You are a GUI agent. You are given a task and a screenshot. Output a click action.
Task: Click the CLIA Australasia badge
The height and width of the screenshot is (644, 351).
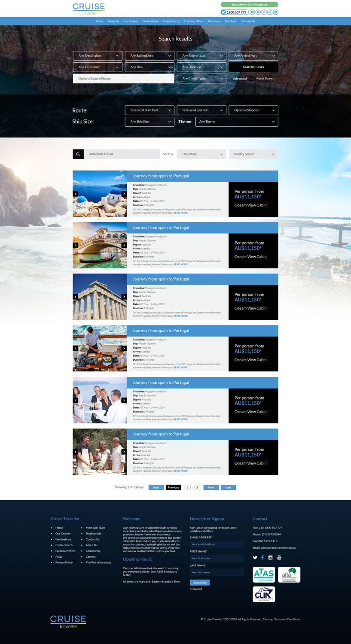(x=264, y=594)
